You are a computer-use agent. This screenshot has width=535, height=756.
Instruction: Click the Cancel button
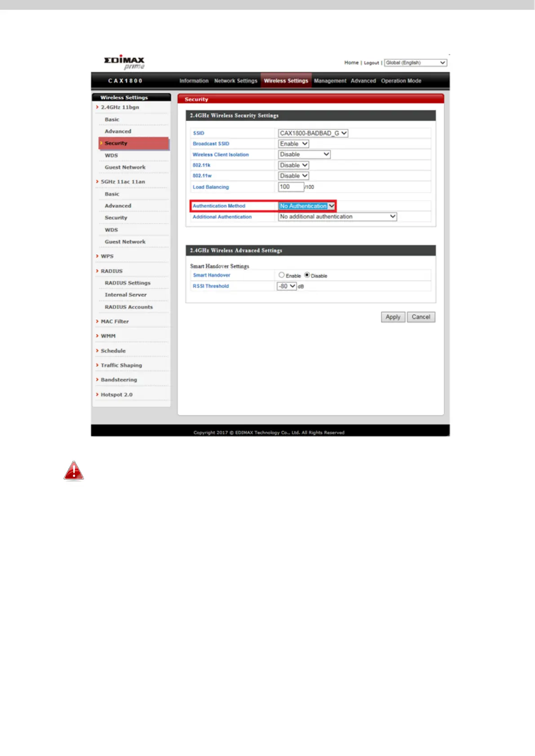(x=421, y=317)
